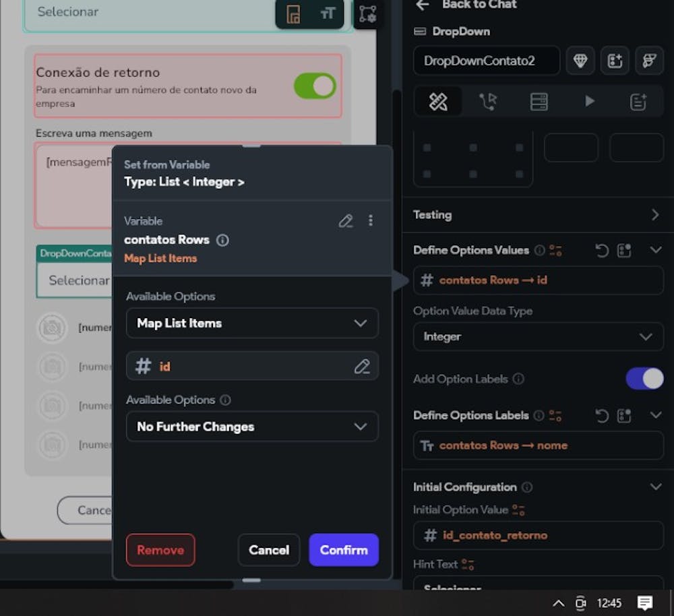The height and width of the screenshot is (616, 674).
Task: Show info for contatos Rows variable
Action: (x=222, y=240)
